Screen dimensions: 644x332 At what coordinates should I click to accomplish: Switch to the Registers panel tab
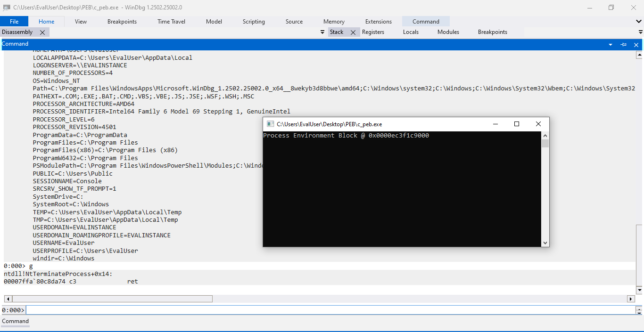(x=373, y=32)
